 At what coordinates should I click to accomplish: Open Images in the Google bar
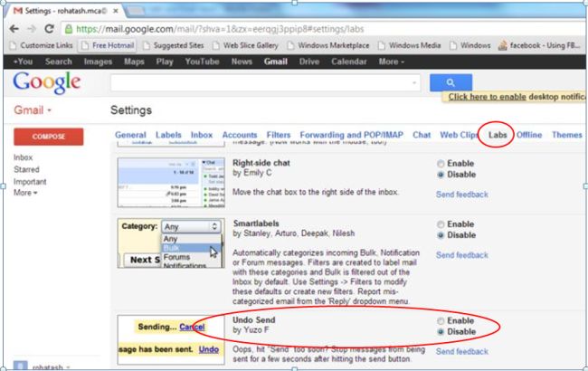pos(98,62)
